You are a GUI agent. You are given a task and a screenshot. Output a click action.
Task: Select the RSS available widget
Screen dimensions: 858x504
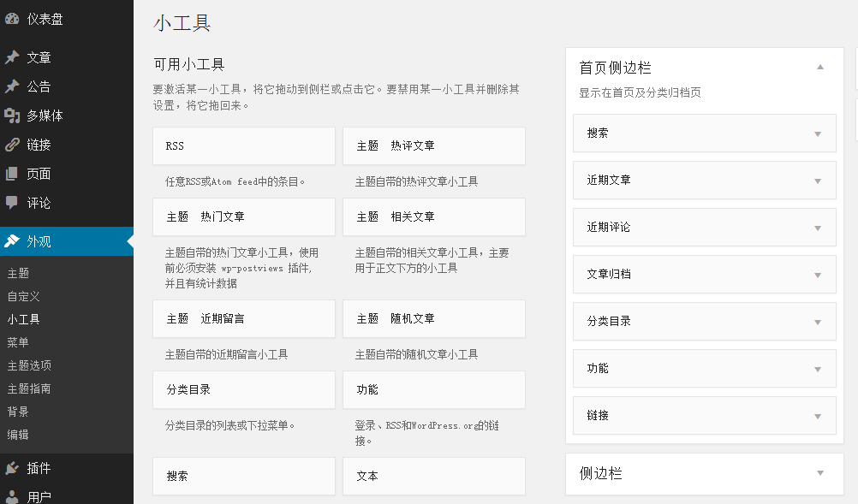243,146
